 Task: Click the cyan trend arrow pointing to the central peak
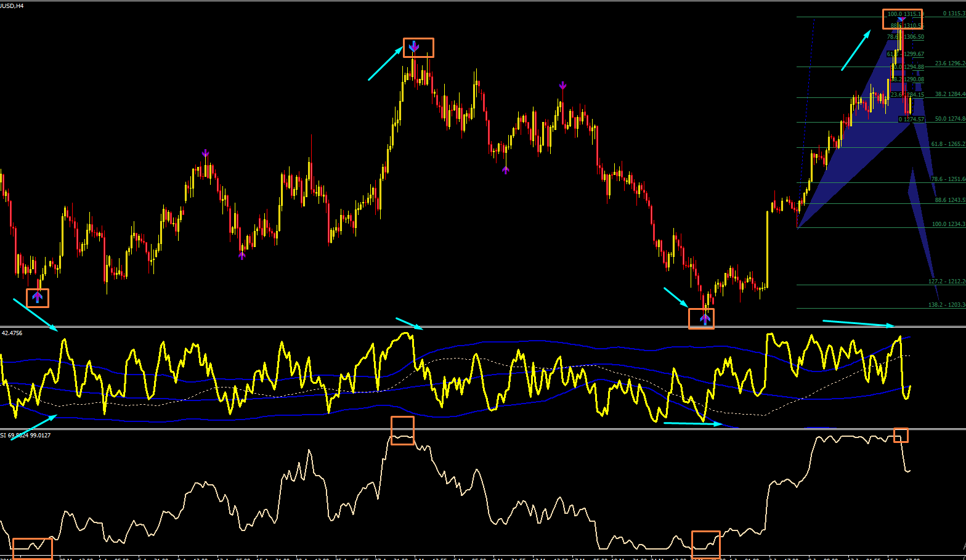pyautogui.click(x=386, y=63)
